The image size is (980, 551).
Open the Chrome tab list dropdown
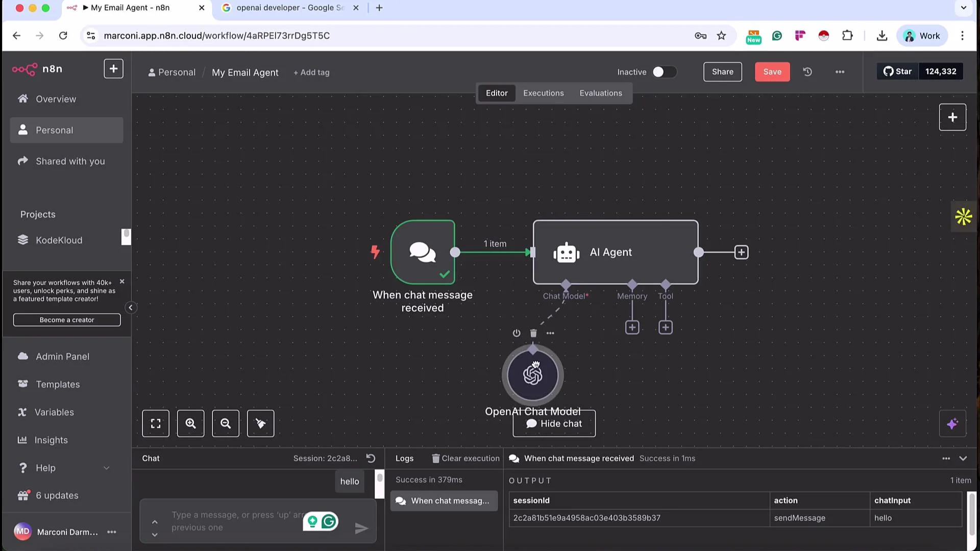pos(963,8)
